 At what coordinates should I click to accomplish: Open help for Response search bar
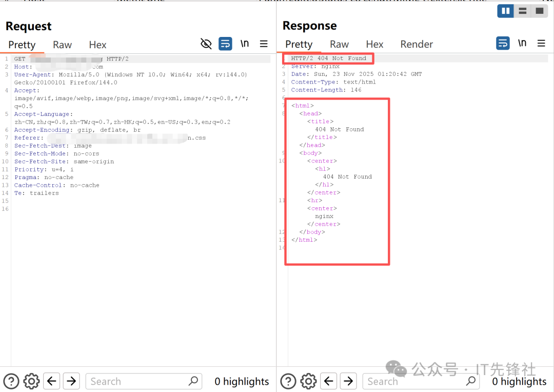(288, 381)
